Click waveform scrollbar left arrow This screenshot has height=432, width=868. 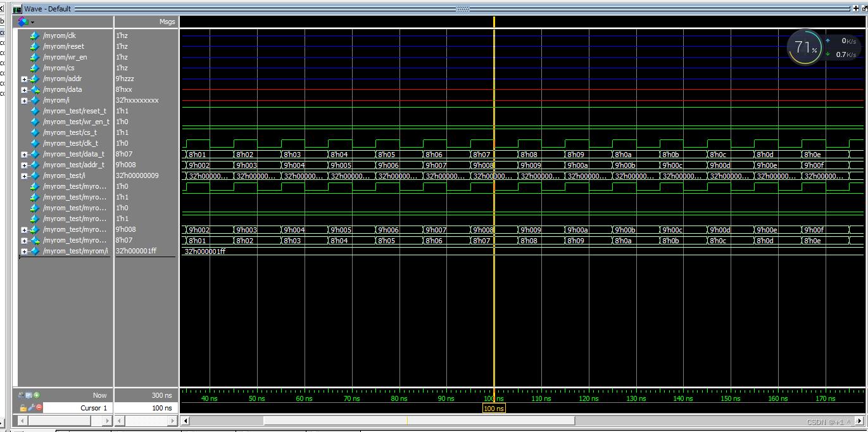tap(185, 421)
